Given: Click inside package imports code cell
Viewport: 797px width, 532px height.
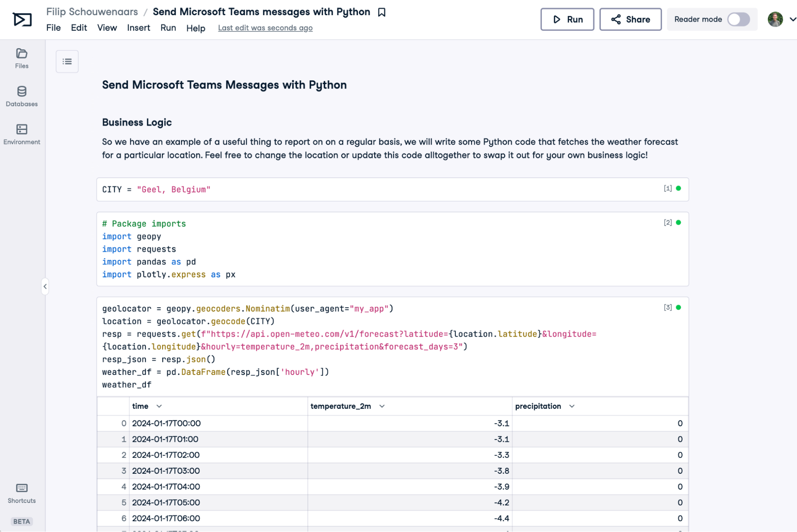Looking at the screenshot, I should coord(392,249).
